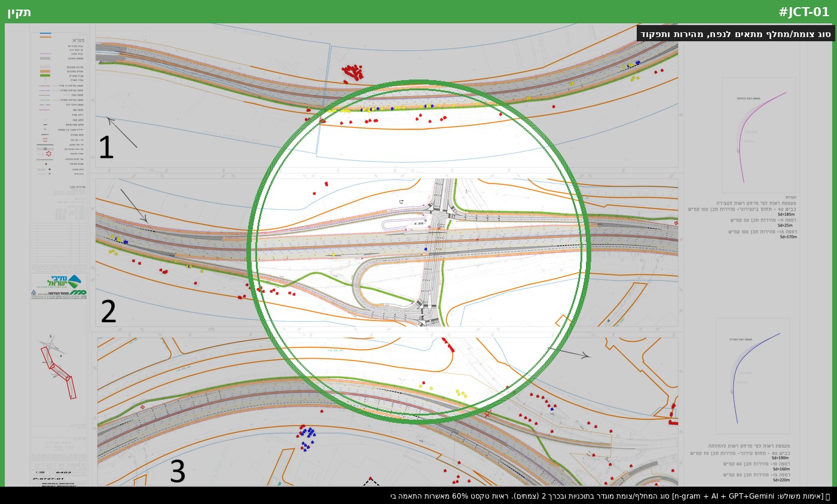
Task: Click the red marker cluster atop panel 1
Action: click(x=353, y=72)
